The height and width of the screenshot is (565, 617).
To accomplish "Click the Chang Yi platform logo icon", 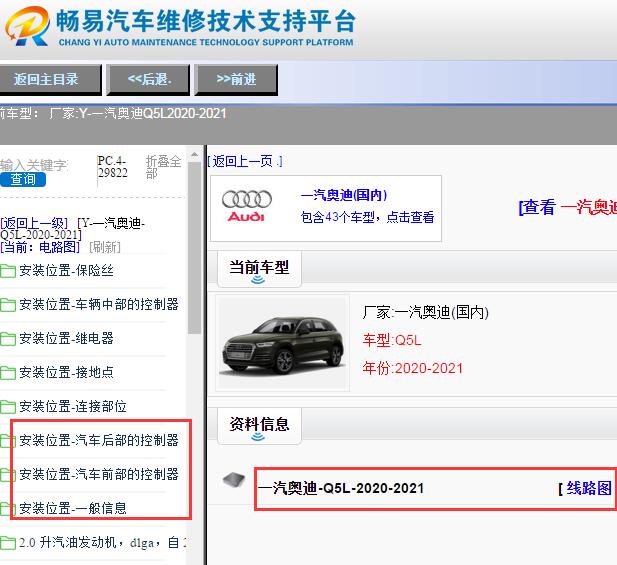I will (x=27, y=26).
